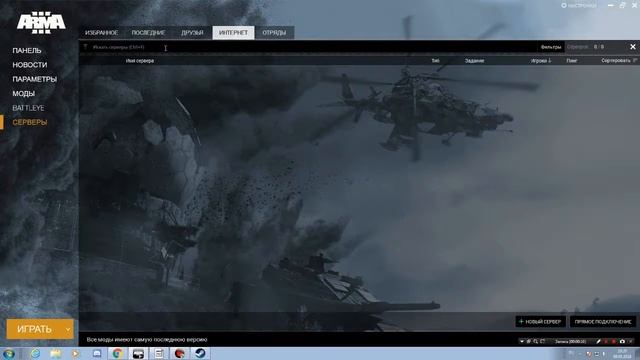Sort by Задание column header
Image resolution: width=640 pixels, height=360 pixels.
(x=474, y=61)
